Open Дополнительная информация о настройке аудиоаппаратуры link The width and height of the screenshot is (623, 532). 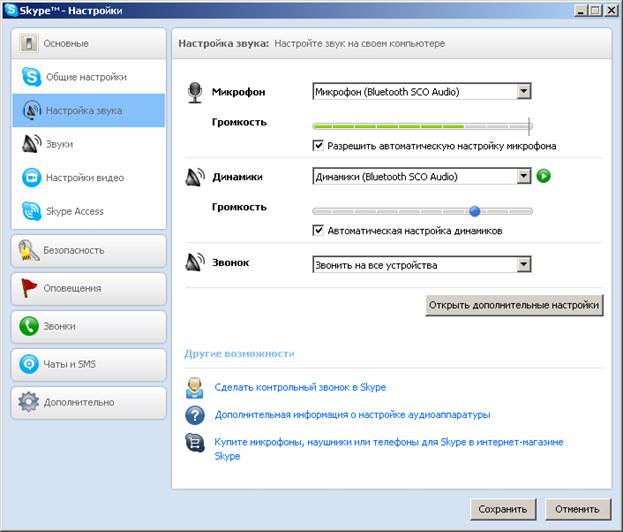tap(352, 415)
